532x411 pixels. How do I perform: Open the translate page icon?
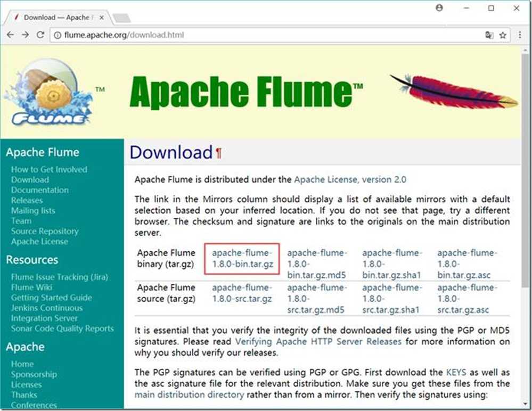tap(489, 35)
